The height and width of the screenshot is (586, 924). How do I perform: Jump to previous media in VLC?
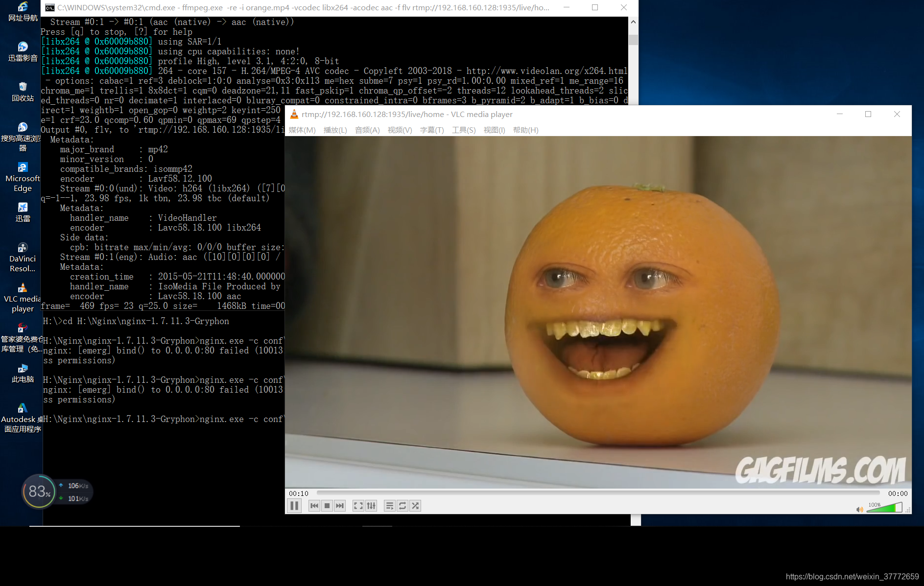tap(314, 506)
